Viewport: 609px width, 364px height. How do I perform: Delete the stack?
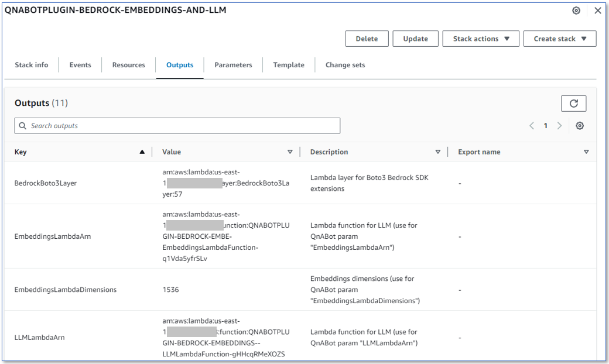367,39
